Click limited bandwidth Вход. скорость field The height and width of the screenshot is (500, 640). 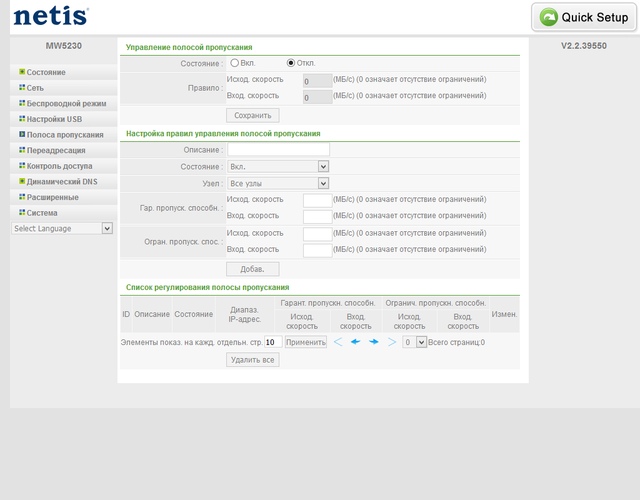pos(318,251)
